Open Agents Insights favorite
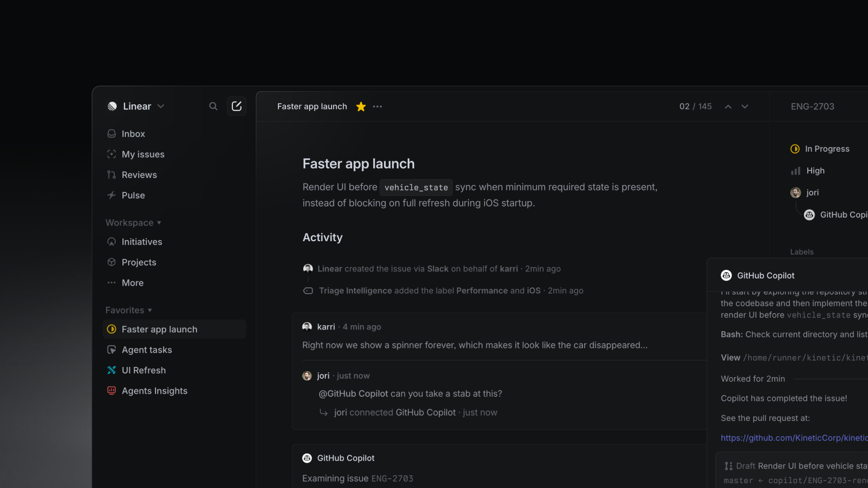 (174, 390)
